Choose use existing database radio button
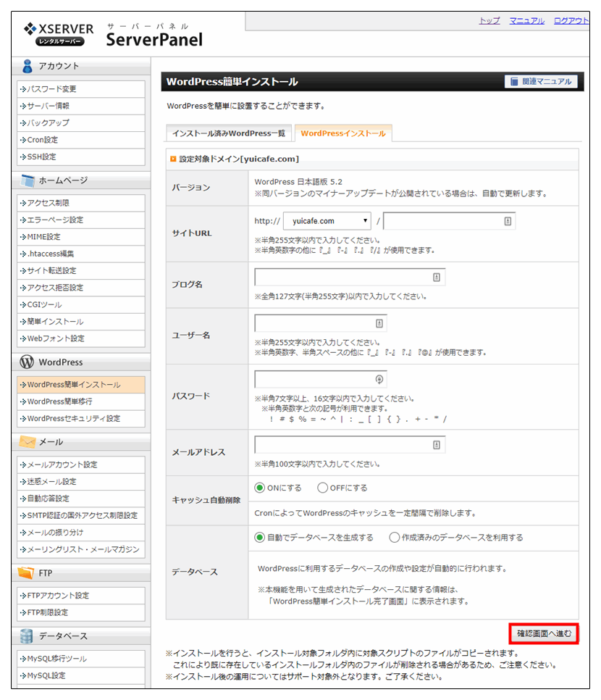 395,538
